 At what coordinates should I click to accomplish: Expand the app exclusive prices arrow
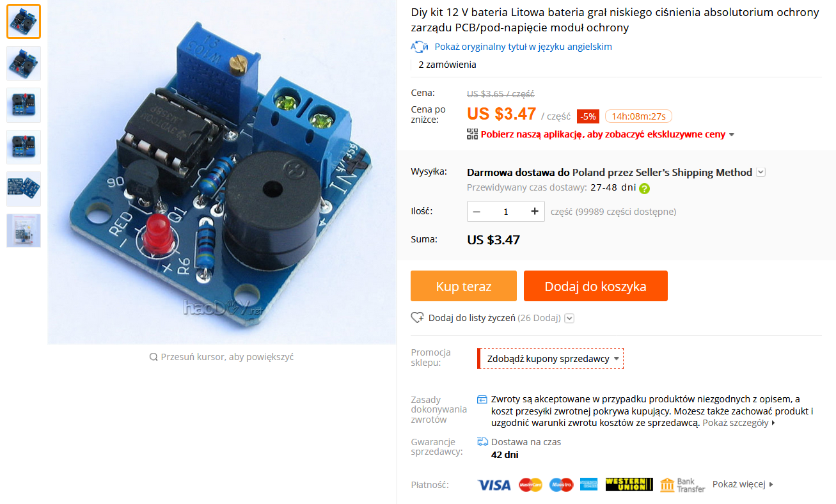pyautogui.click(x=732, y=135)
